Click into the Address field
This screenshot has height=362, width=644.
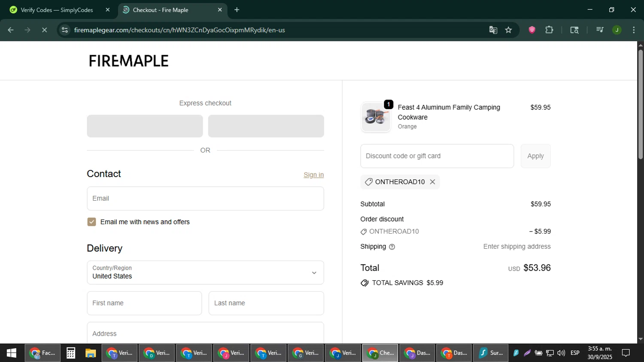pos(205,334)
